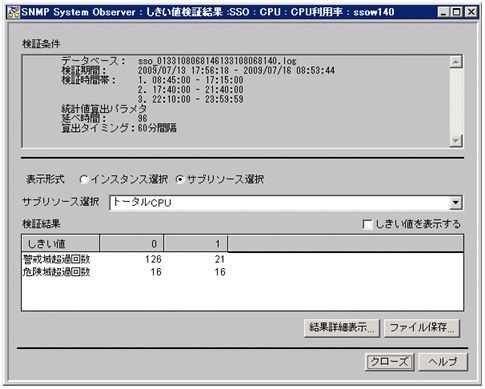Image resolution: width=485 pixels, height=389 pixels.
Task: Click the 16 cell under column 1
Action: [x=220, y=272]
